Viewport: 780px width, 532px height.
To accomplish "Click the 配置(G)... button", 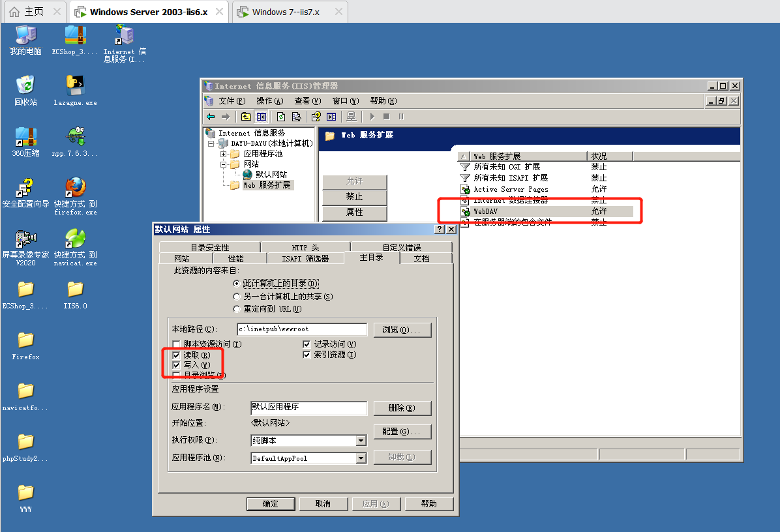I will coord(402,432).
